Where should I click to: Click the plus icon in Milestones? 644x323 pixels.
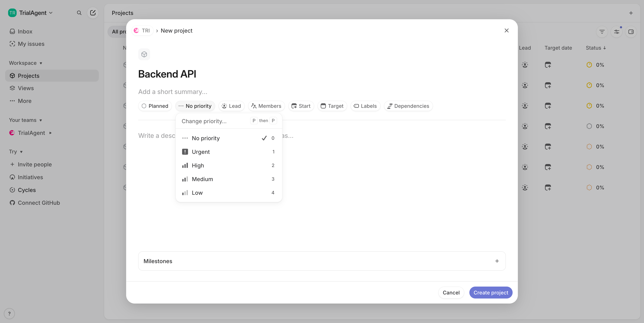(x=497, y=261)
